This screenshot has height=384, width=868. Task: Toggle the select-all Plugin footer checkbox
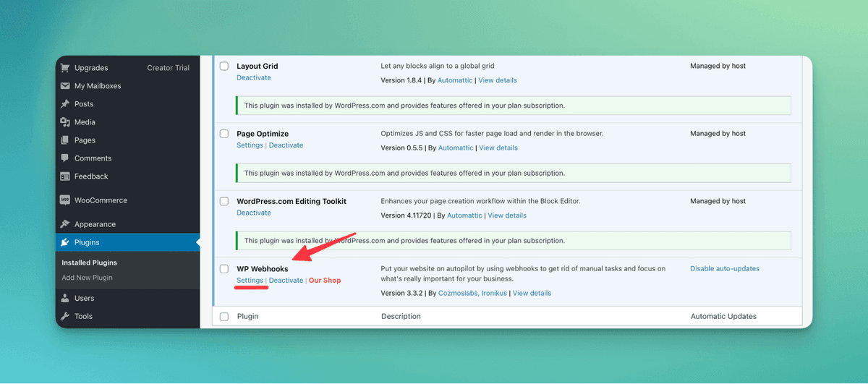[224, 317]
